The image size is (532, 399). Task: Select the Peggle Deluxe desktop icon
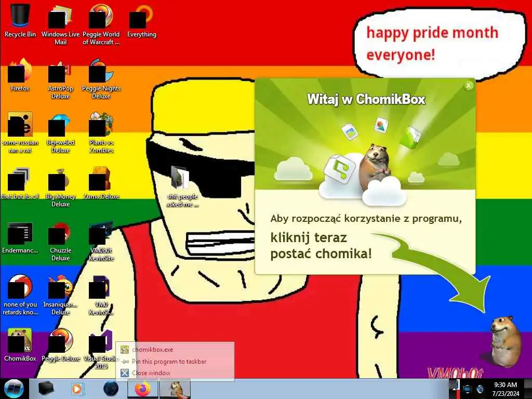(x=60, y=345)
